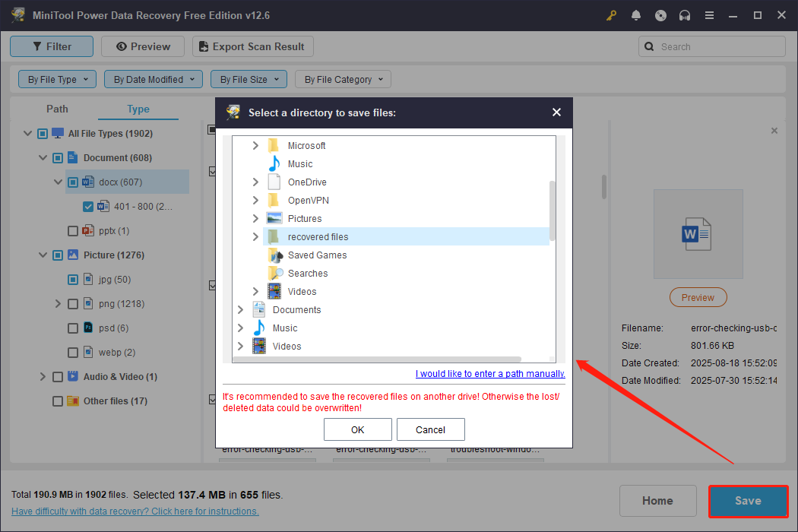The width and height of the screenshot is (798, 532).
Task: Open the By File Category dropdown
Action: [x=343, y=79]
